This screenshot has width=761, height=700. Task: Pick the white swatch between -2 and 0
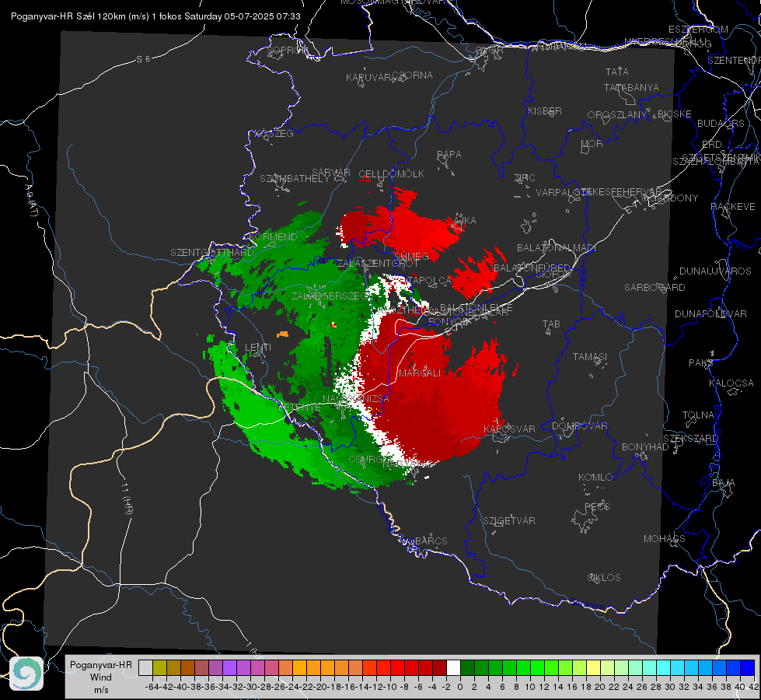(x=453, y=668)
